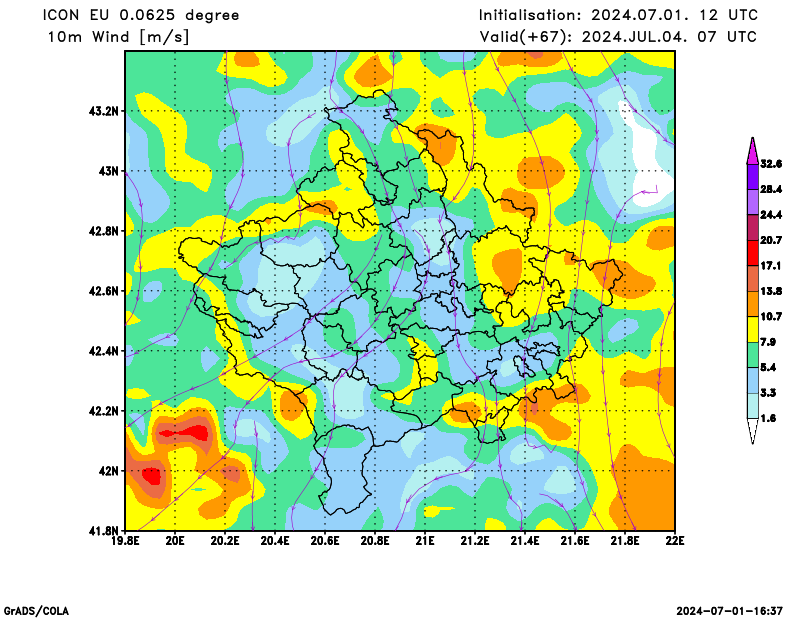The image size is (800, 618).
Task: Click the 42.4N latitude label
Action: (x=104, y=351)
